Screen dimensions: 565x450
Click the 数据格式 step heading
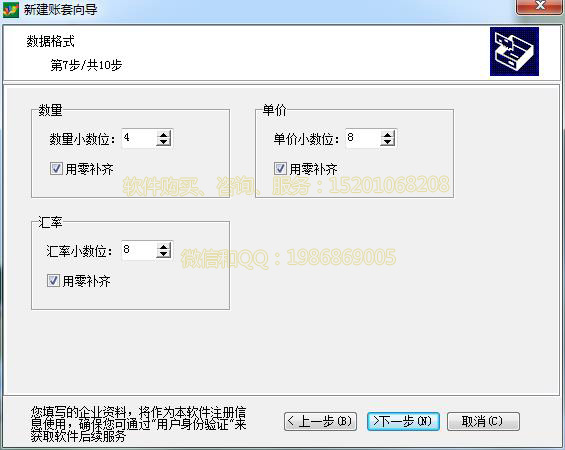(x=50, y=42)
